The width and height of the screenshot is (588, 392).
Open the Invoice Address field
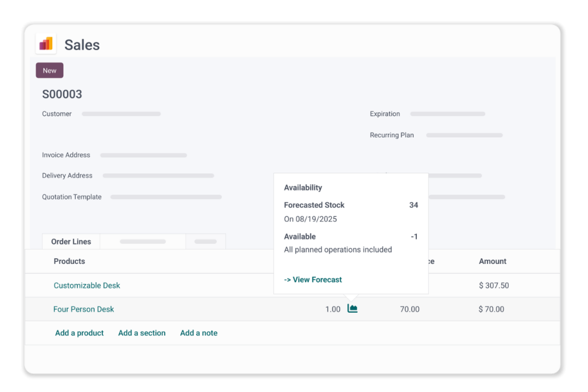click(144, 155)
